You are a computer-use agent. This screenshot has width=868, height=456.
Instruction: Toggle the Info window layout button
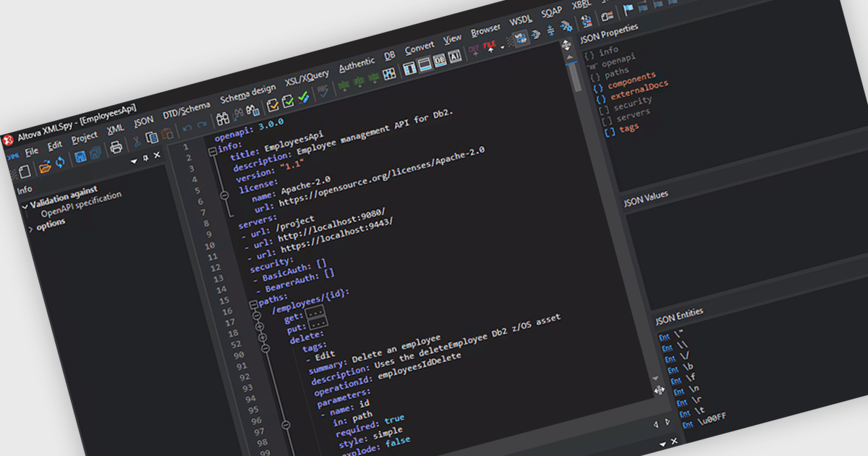point(425,64)
